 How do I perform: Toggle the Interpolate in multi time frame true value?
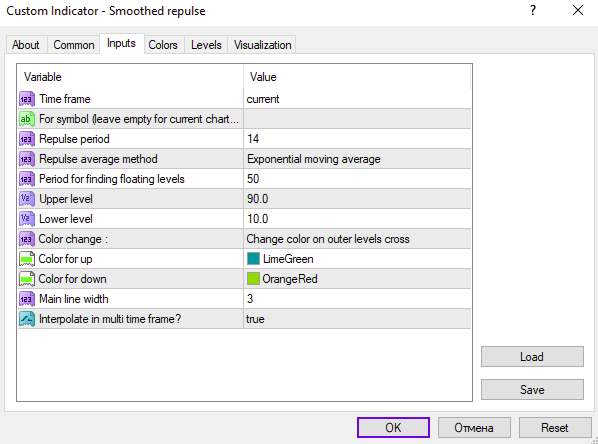coord(357,319)
